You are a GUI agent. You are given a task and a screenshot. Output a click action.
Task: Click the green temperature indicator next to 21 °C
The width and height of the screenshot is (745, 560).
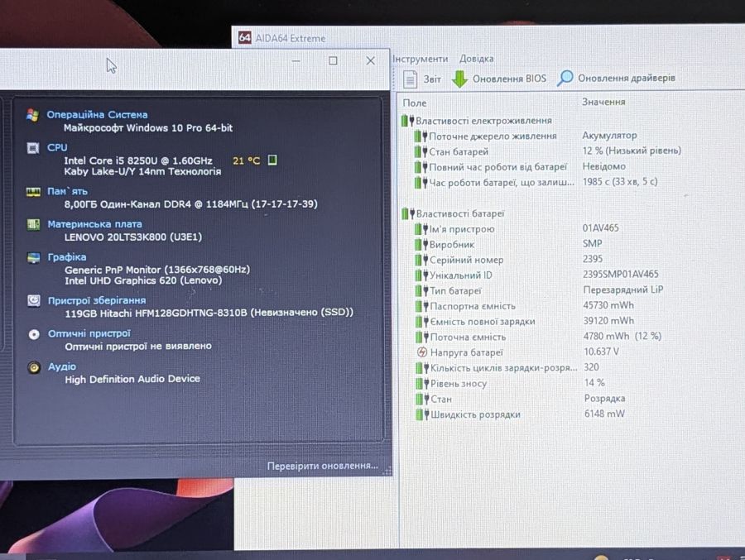click(x=272, y=160)
